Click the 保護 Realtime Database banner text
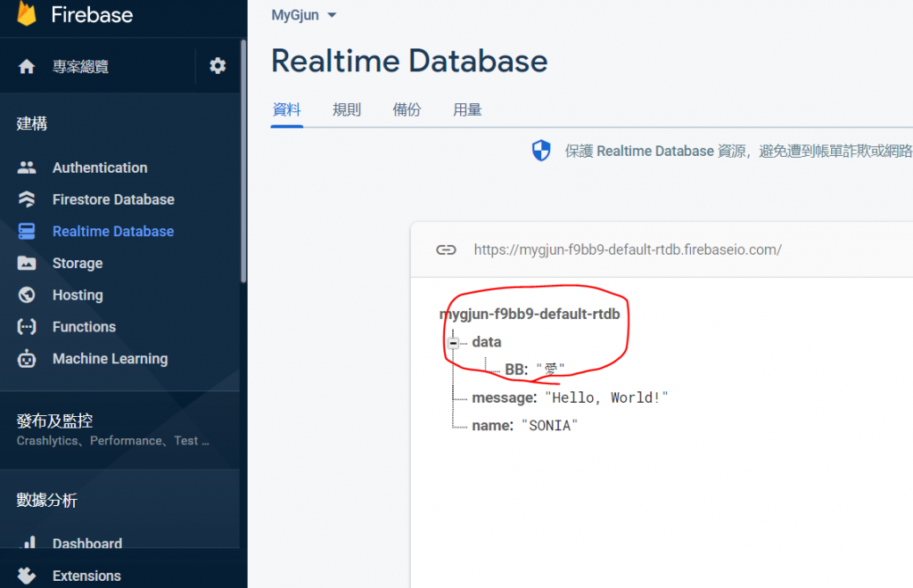The width and height of the screenshot is (913, 588). click(738, 151)
